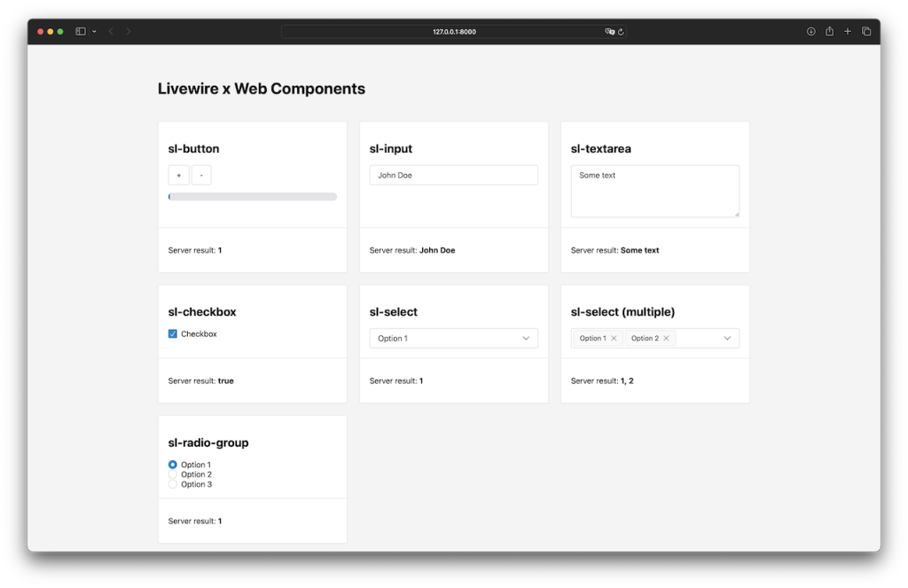Click the share icon in toolbar
The image size is (908, 588).
coord(829,31)
